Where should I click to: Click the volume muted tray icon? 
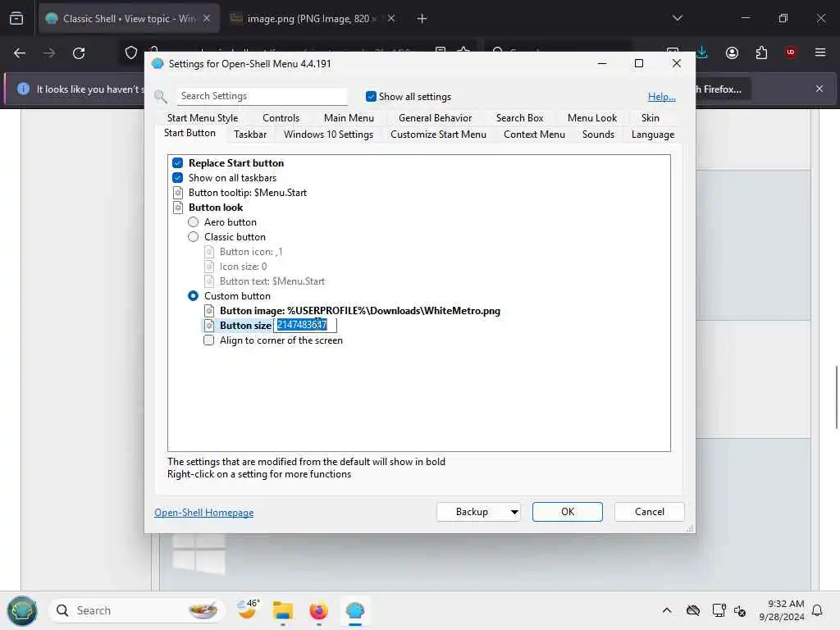click(741, 610)
